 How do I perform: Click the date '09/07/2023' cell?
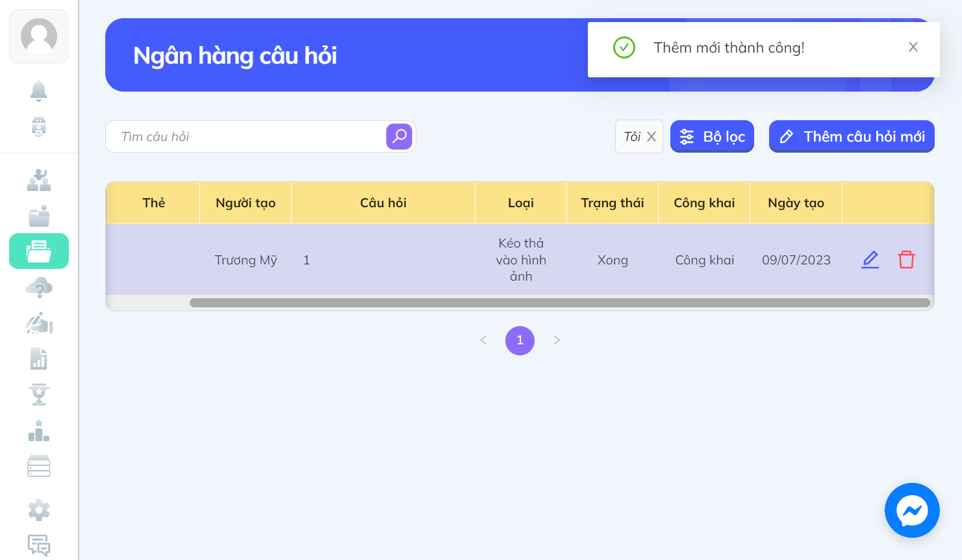[796, 260]
